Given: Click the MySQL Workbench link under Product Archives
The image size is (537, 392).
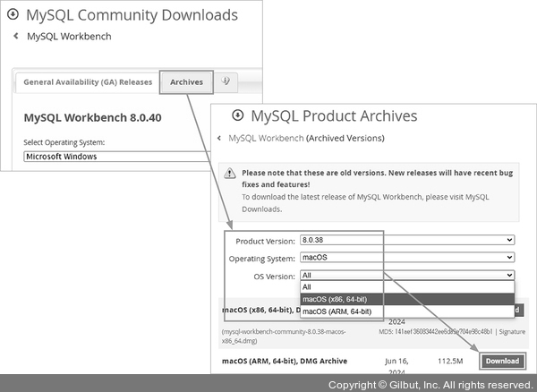Looking at the screenshot, I should (266, 138).
